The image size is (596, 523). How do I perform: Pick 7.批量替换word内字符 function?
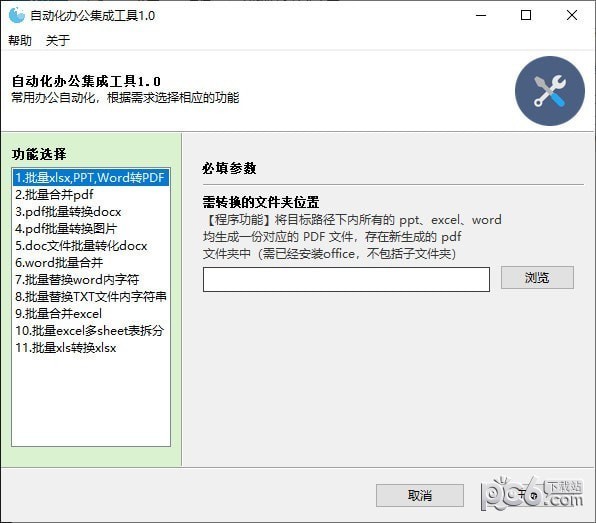(x=91, y=280)
